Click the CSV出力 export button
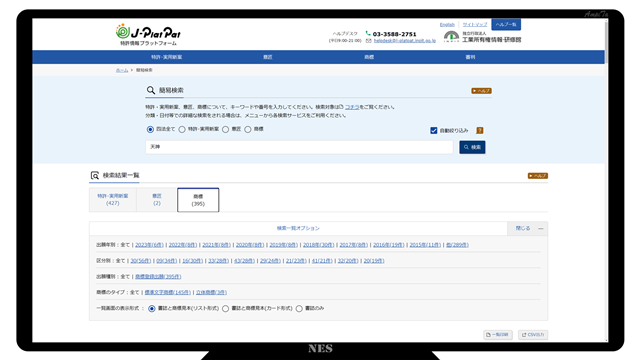 pyautogui.click(x=533, y=335)
